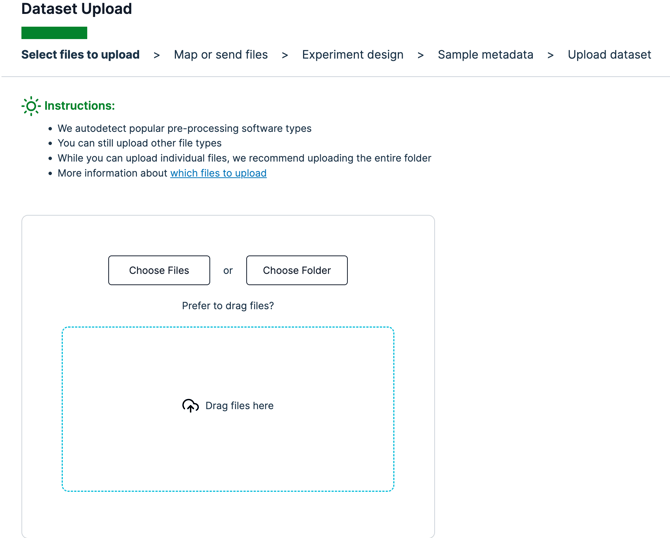Open the "which files to upload" link

point(218,173)
